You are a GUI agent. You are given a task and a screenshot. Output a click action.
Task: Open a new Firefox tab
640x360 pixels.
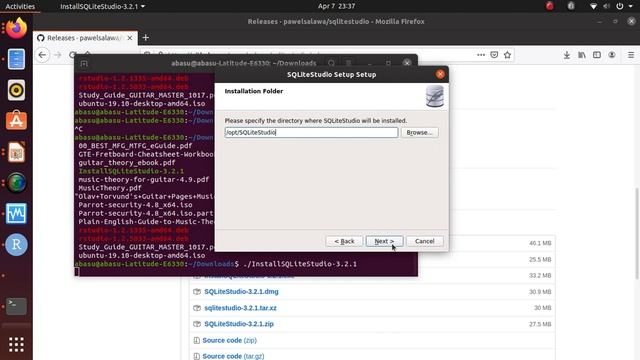146,38
